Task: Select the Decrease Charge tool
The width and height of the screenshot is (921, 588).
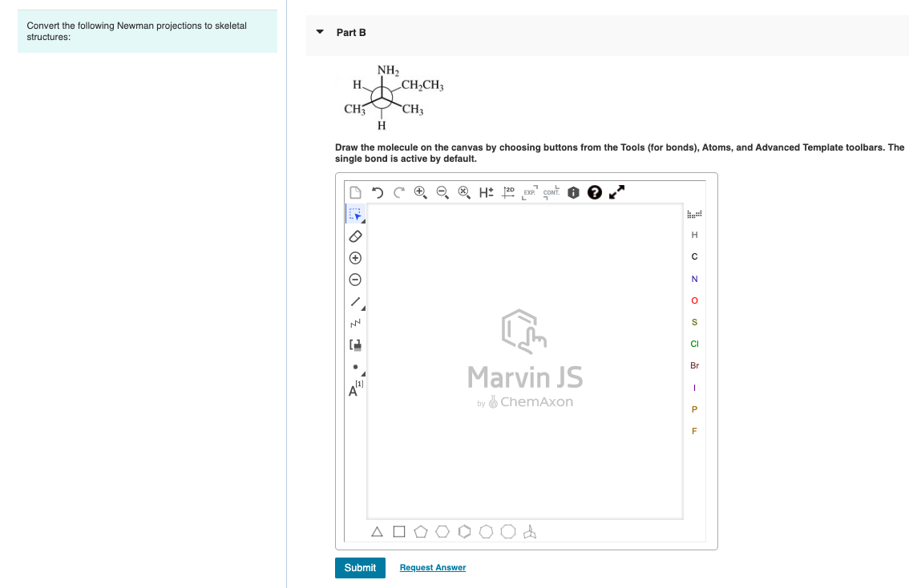Action: click(355, 279)
